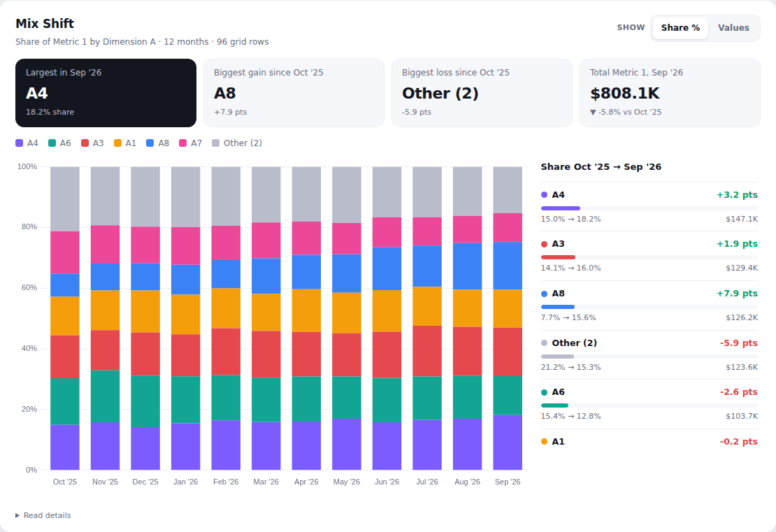Click the 21.2% → 15.3% text
The height and width of the screenshot is (532, 776).
coord(570,367)
